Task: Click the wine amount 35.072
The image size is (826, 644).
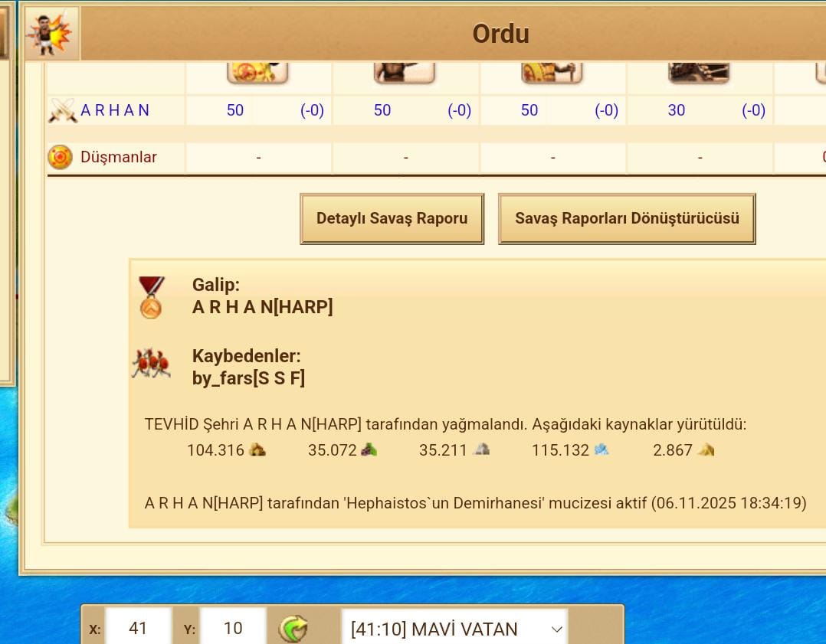Action: pyautogui.click(x=333, y=450)
